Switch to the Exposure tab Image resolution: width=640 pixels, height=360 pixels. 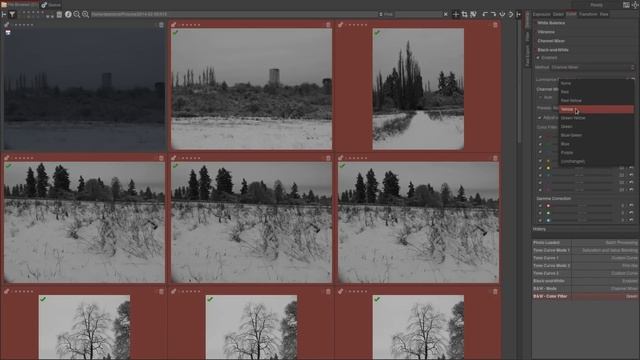click(542, 14)
